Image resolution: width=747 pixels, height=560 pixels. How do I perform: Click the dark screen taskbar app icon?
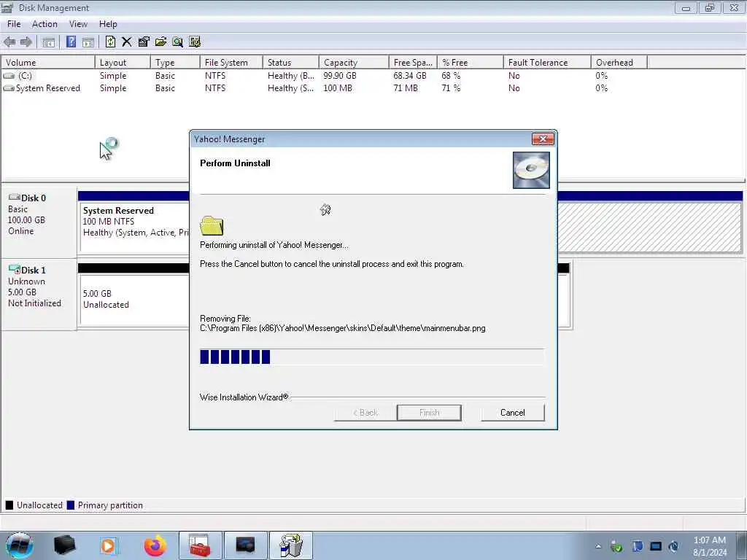point(245,545)
